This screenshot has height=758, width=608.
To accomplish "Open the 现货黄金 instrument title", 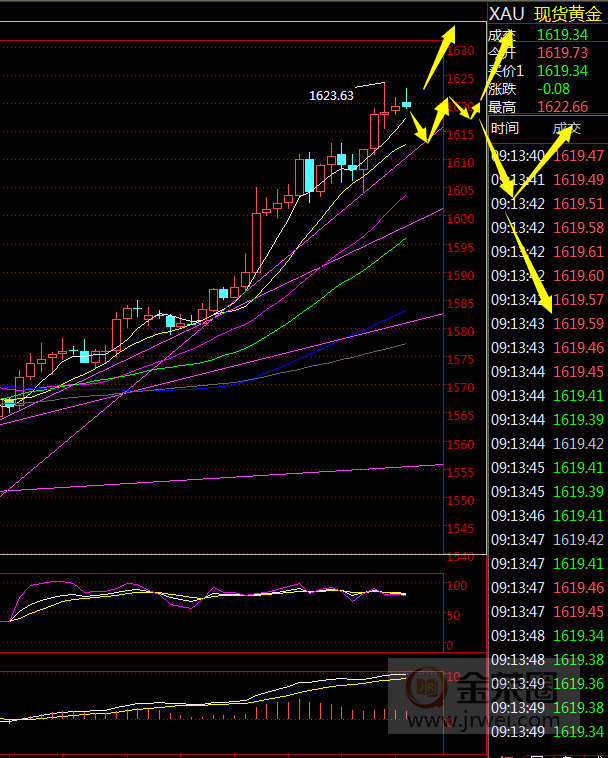I will (568, 14).
